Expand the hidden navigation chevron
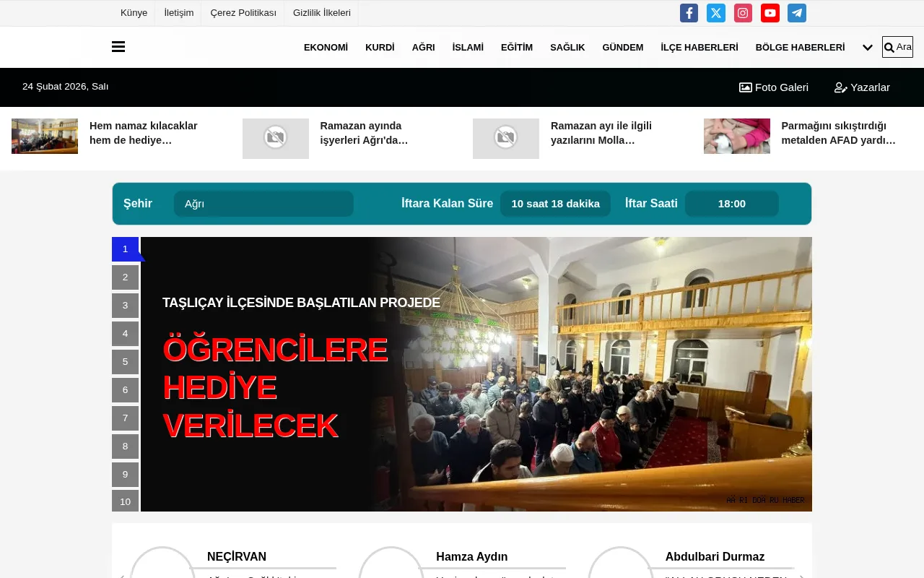Screen dimensions: 924x578 click(867, 46)
